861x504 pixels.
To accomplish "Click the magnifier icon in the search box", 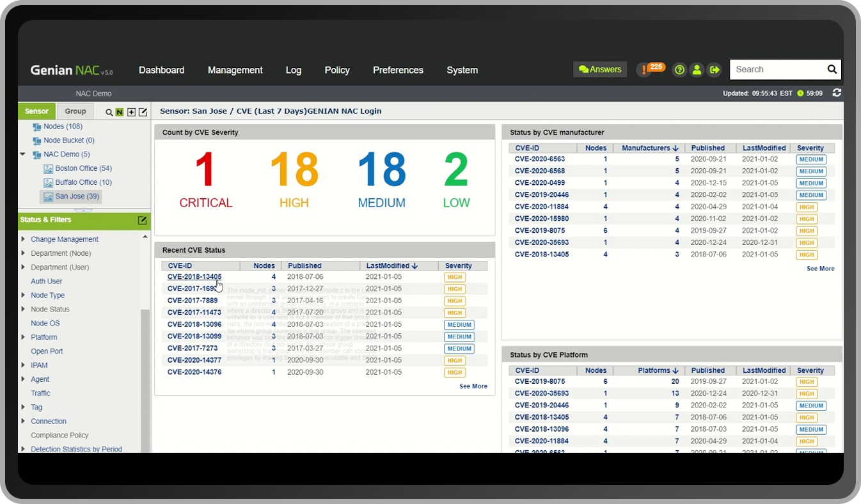I will [x=832, y=69].
